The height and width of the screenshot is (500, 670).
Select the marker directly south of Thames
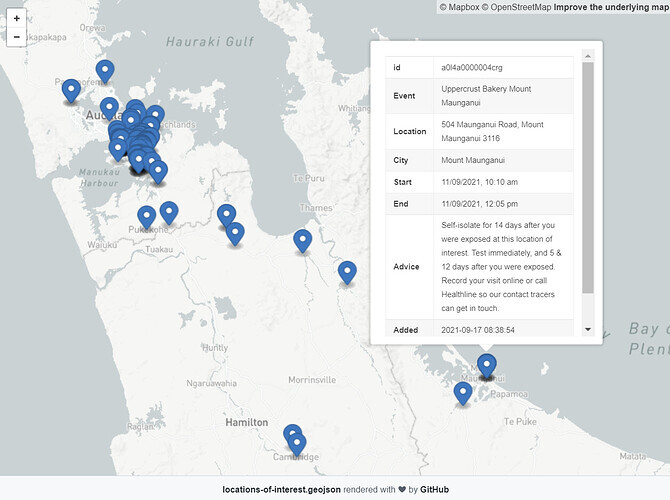302,240
